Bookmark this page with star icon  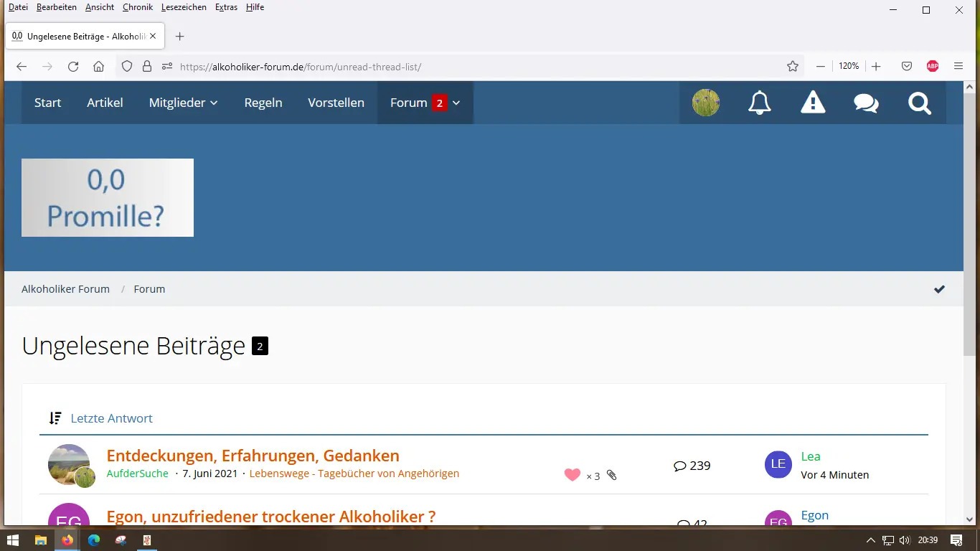coord(792,66)
